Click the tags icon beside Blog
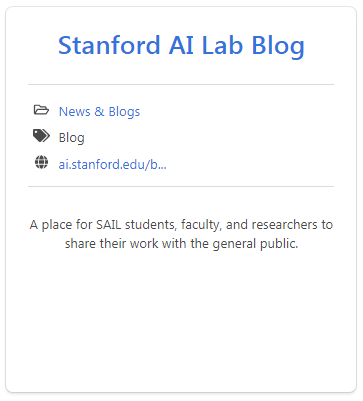Screen dimensions: 363x401 [41, 136]
